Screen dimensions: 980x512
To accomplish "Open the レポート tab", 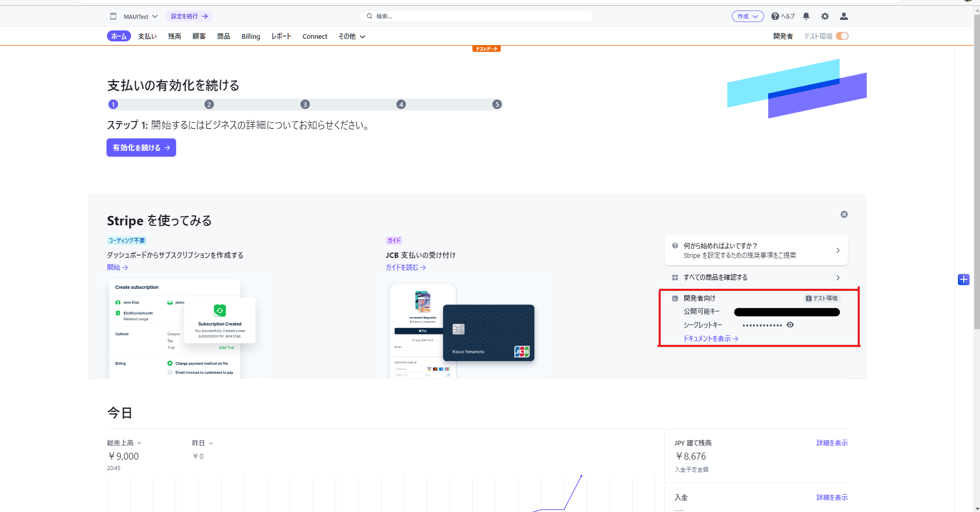I will 282,36.
